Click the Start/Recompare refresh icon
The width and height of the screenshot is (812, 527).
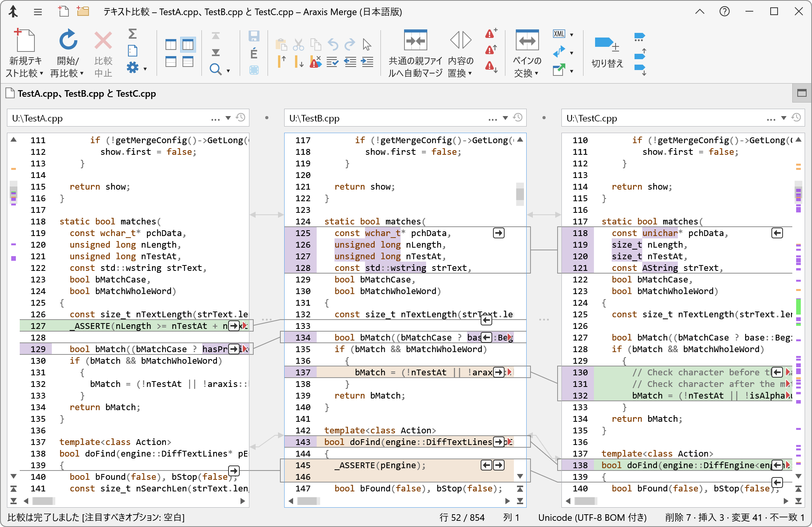pyautogui.click(x=68, y=40)
